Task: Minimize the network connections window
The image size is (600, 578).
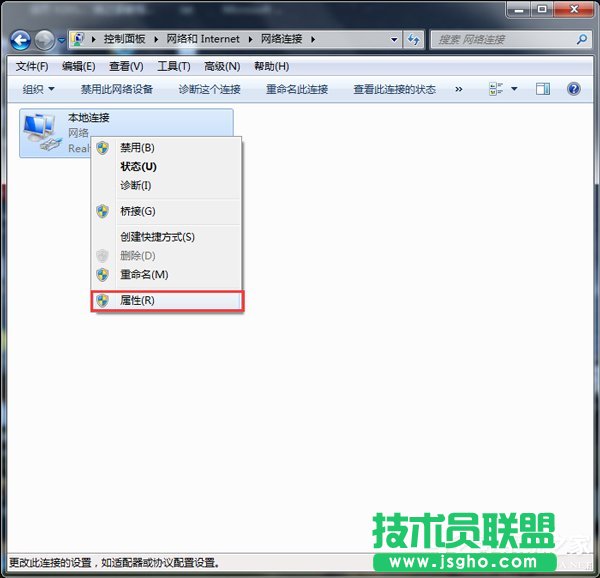Action: coord(519,9)
